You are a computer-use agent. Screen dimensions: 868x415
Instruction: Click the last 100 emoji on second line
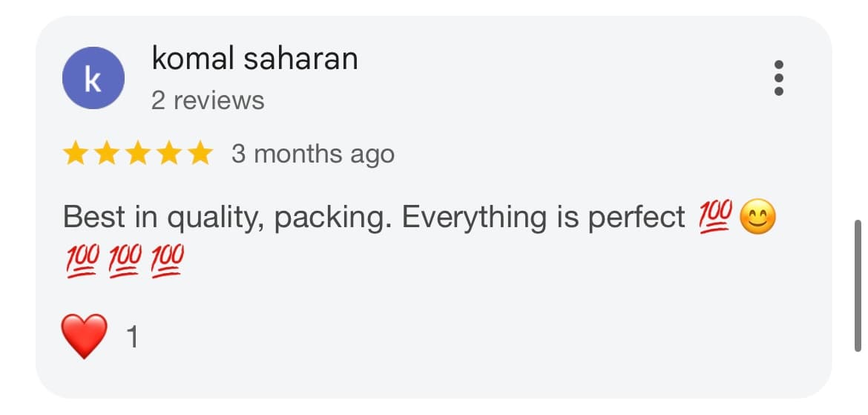click(x=167, y=261)
